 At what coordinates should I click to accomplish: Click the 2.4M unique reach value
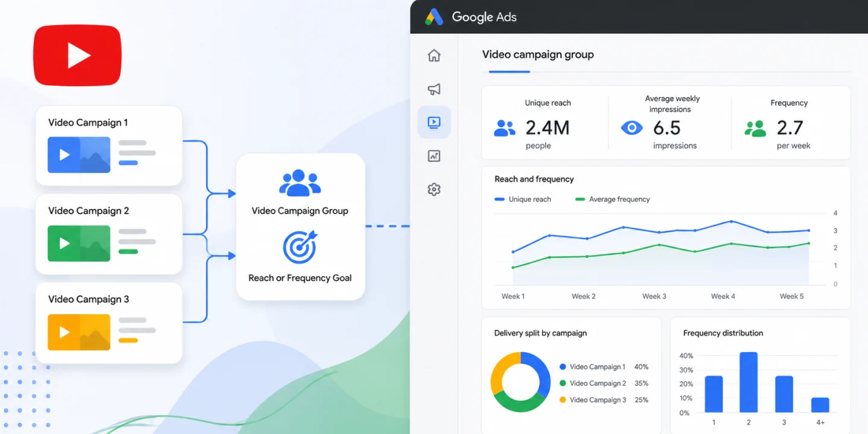[x=547, y=128]
